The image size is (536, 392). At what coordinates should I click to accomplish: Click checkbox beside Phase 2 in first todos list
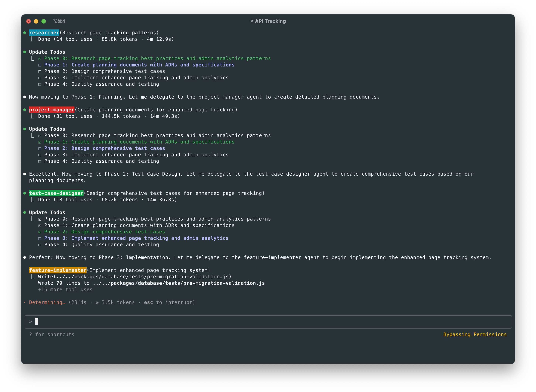40,72
